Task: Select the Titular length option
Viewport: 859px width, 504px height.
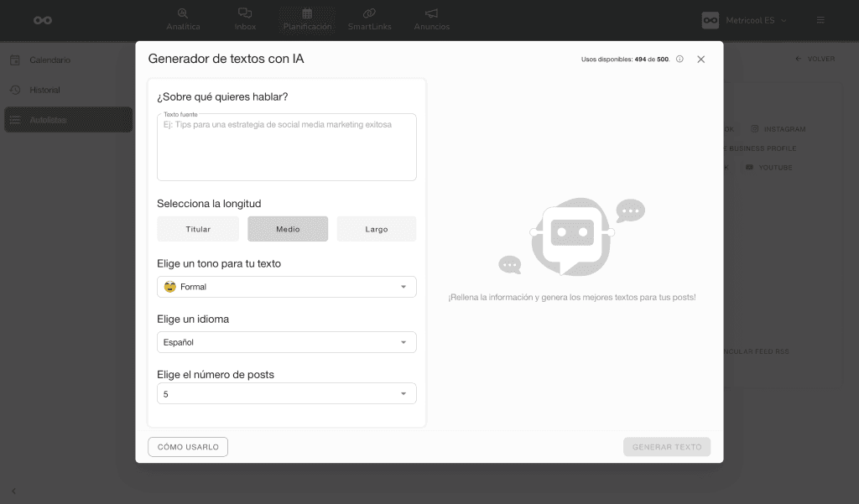Action: click(x=198, y=229)
